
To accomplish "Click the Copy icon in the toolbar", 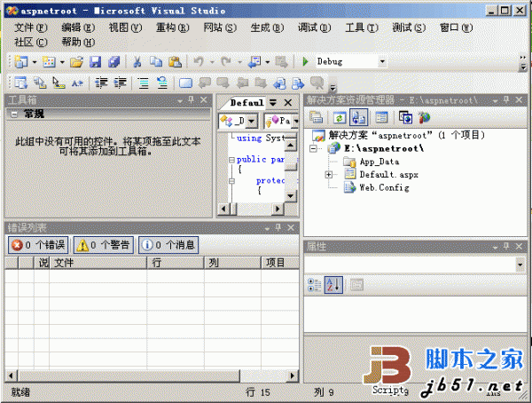I will (x=156, y=62).
